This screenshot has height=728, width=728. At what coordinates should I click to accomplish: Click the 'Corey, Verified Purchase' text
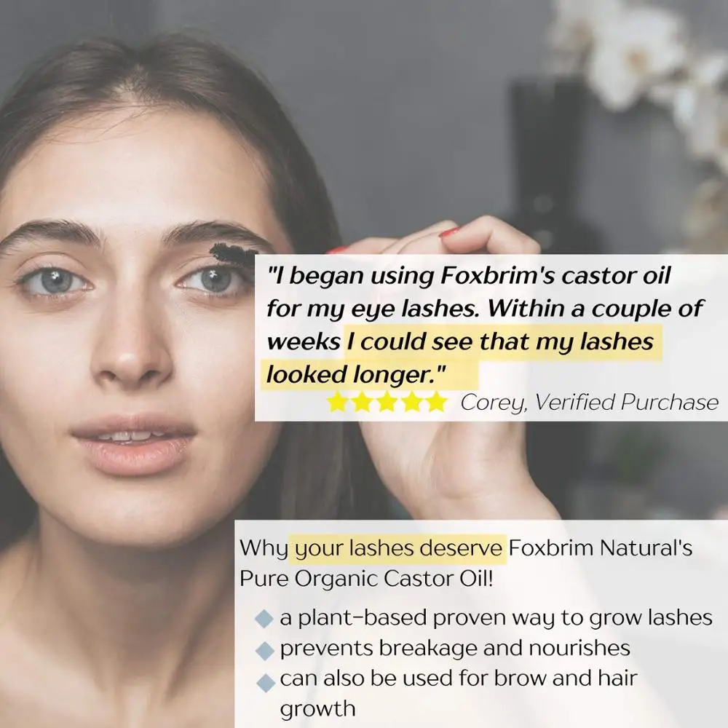point(589,403)
